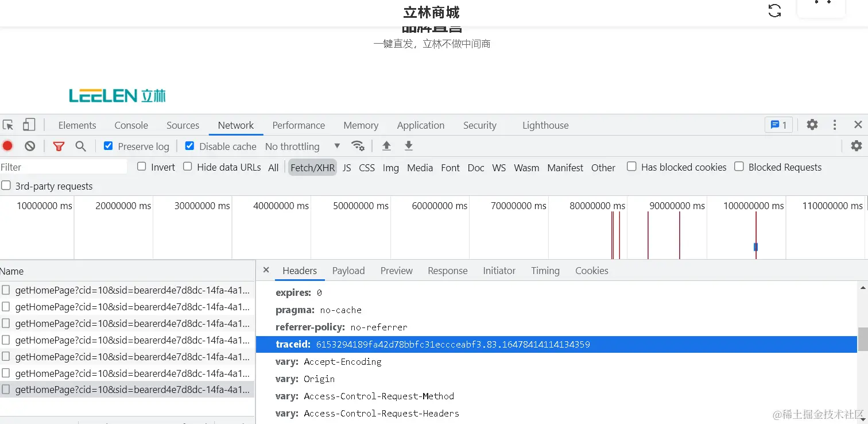Select the Network tab
Screen dimensions: 868x424
235,125
